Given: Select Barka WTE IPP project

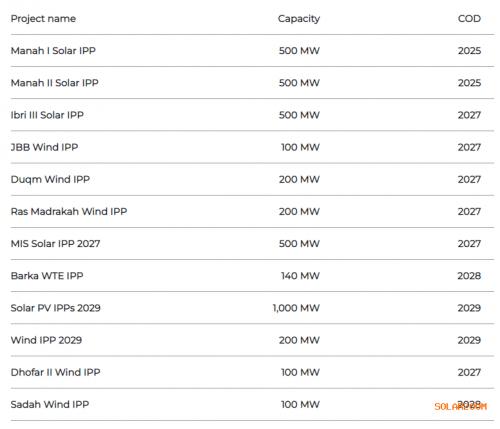Looking at the screenshot, I should click(x=47, y=276).
